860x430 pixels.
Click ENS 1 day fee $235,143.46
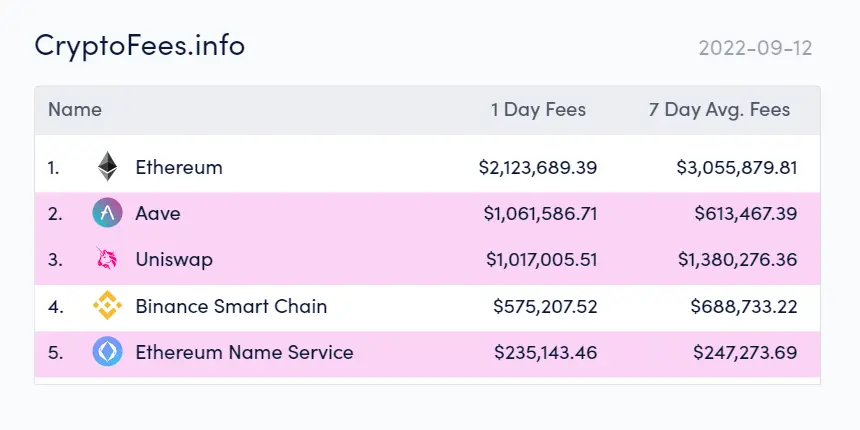(x=545, y=352)
